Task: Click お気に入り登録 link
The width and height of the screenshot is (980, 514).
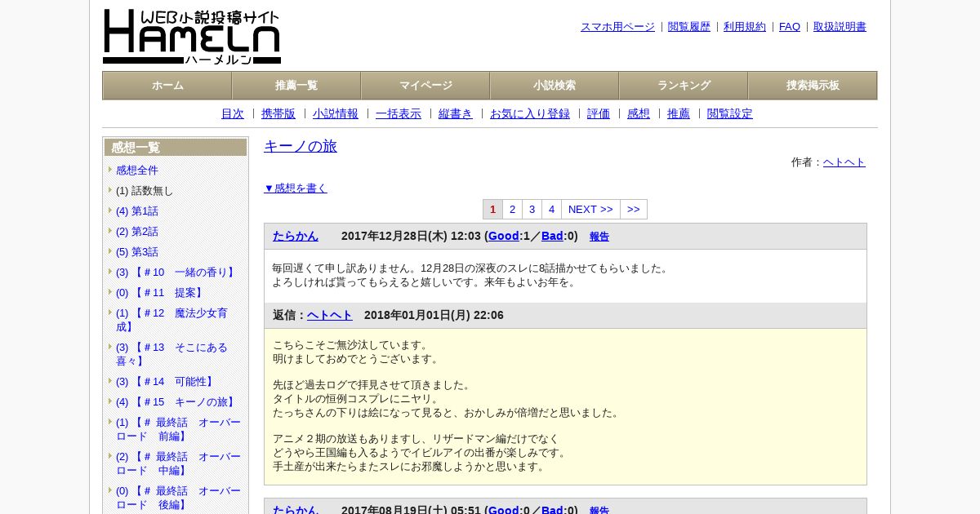Action: pos(530,113)
